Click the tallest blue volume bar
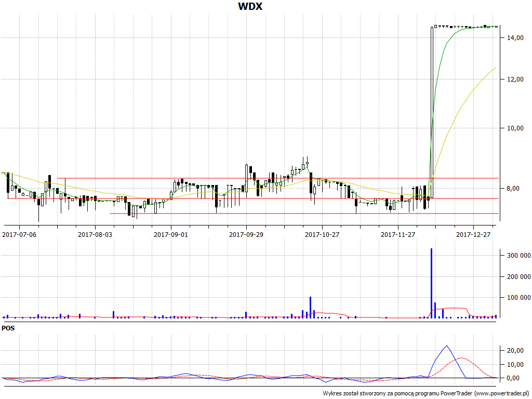Screen dimensions: 532x399 431,283
